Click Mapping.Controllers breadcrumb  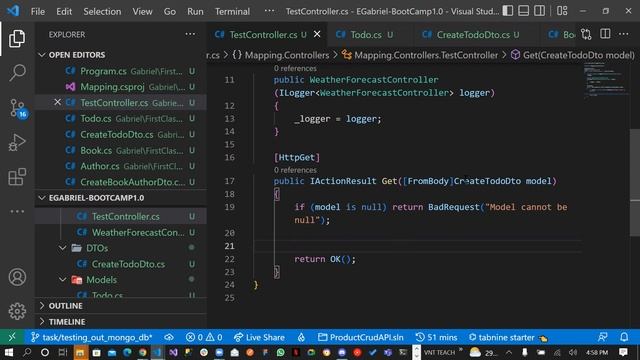(281, 55)
